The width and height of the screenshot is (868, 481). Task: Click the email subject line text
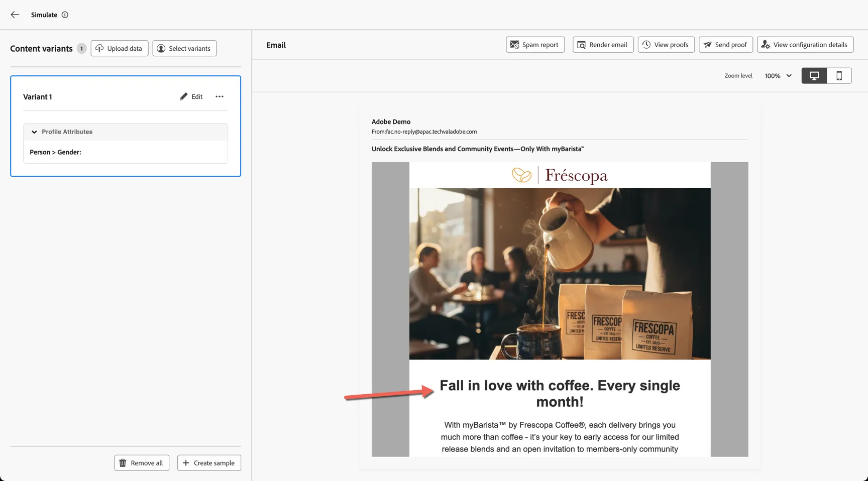tap(478, 149)
